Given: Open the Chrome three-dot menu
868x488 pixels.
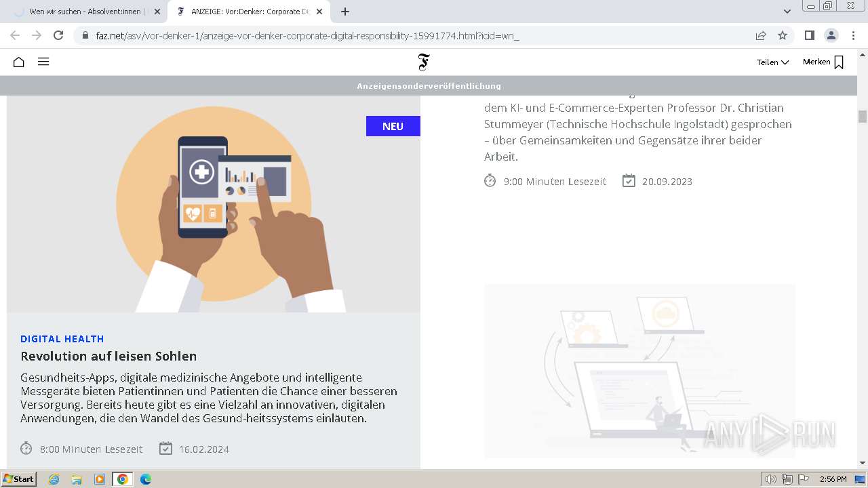Looking at the screenshot, I should (x=853, y=35).
